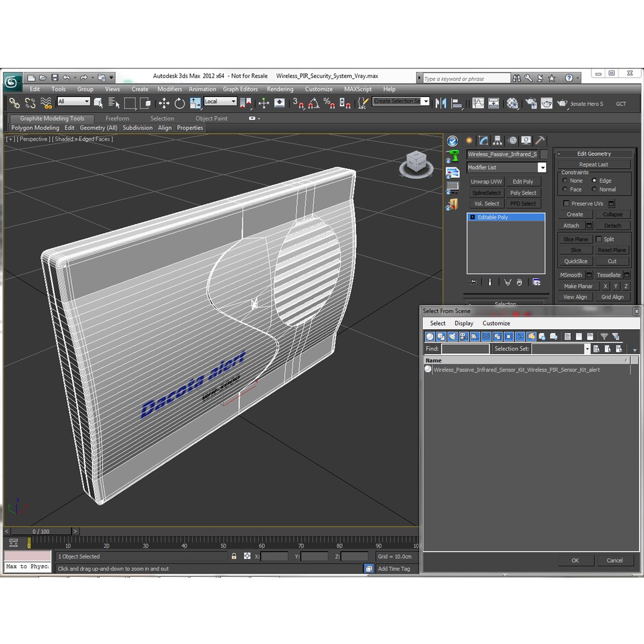Open the Create Selection Set dropdown
Screen dimensions: 644x644
tap(426, 101)
